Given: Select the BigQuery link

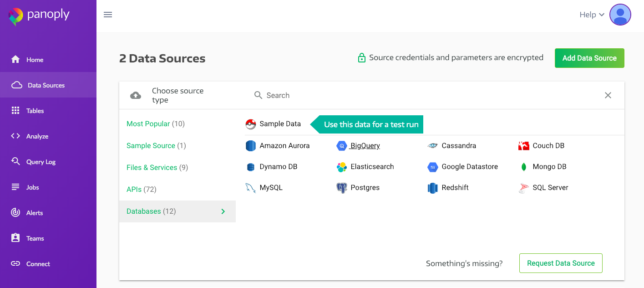Looking at the screenshot, I should tap(365, 146).
